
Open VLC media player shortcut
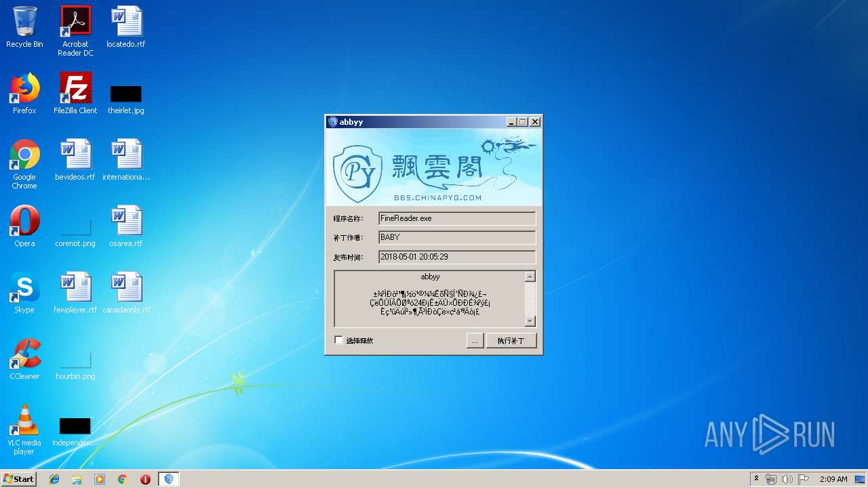click(24, 430)
